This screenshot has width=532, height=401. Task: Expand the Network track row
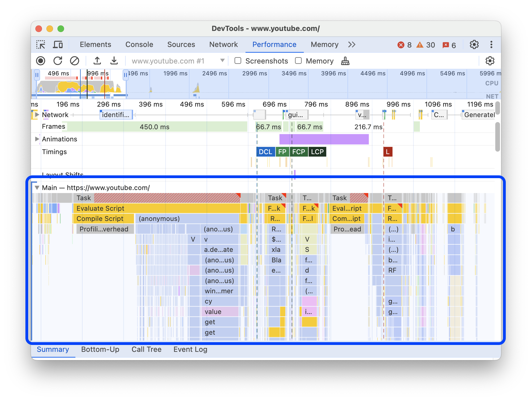point(38,115)
